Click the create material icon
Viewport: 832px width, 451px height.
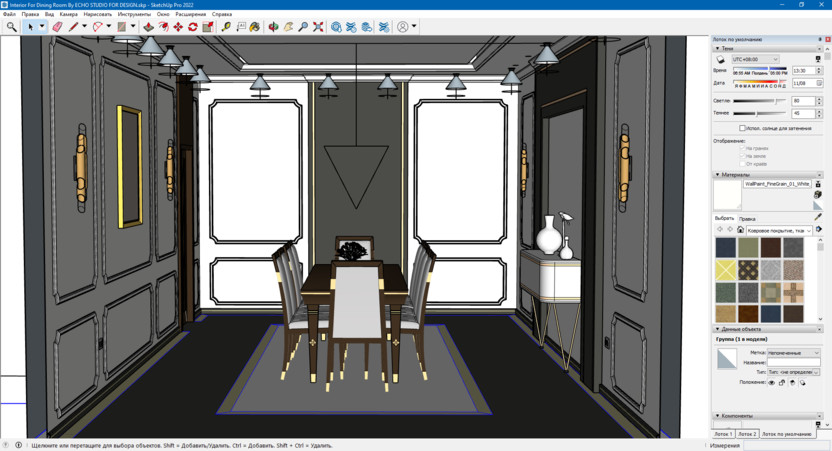click(818, 194)
